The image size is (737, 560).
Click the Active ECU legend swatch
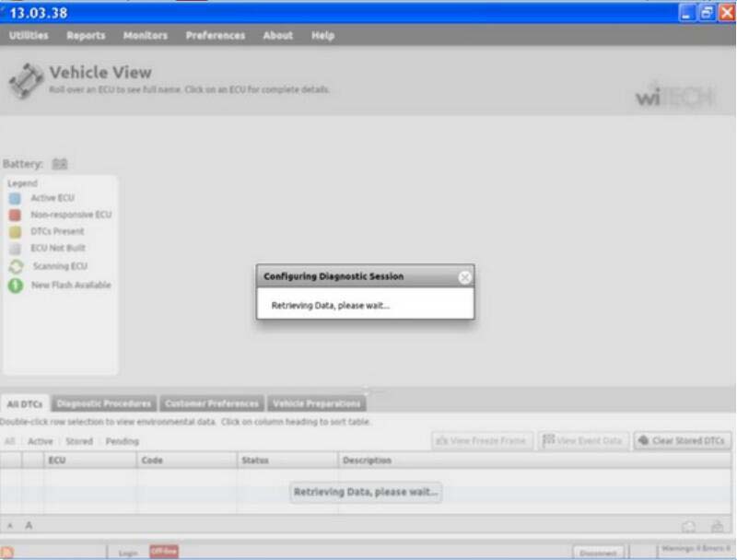point(15,198)
